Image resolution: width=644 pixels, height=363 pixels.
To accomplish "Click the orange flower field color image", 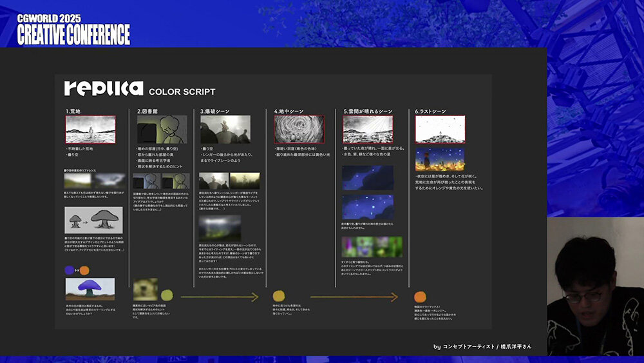I will [x=440, y=159].
